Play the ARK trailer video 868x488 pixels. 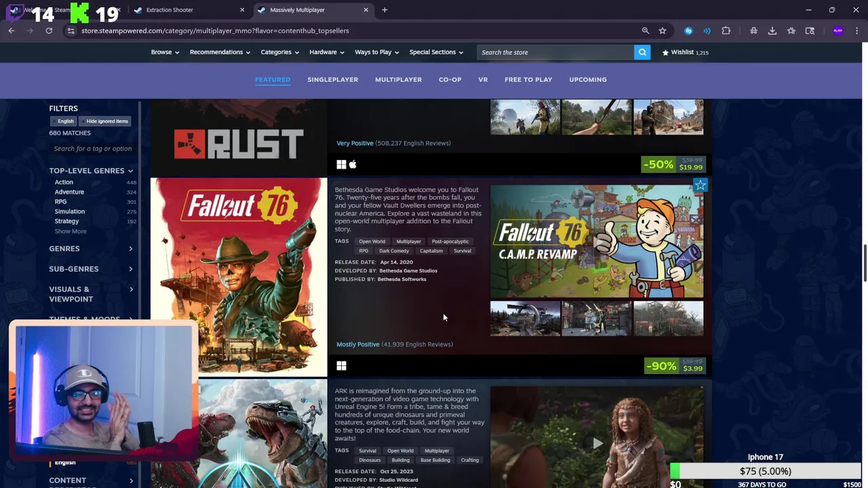click(597, 443)
